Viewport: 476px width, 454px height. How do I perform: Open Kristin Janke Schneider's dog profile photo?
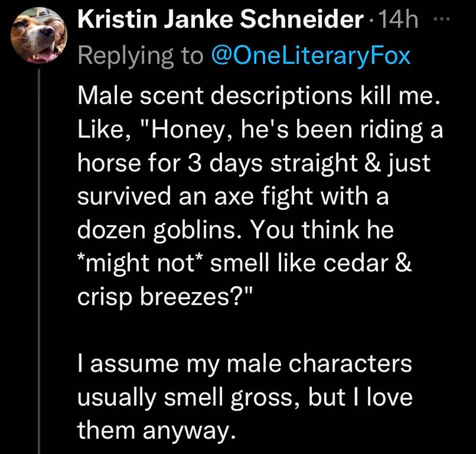click(x=40, y=38)
